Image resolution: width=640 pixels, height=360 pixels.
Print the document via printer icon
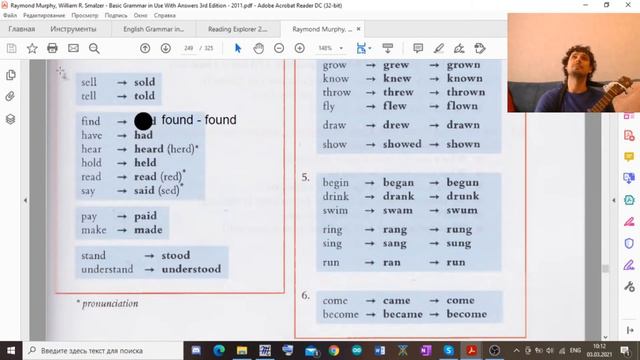point(52,48)
